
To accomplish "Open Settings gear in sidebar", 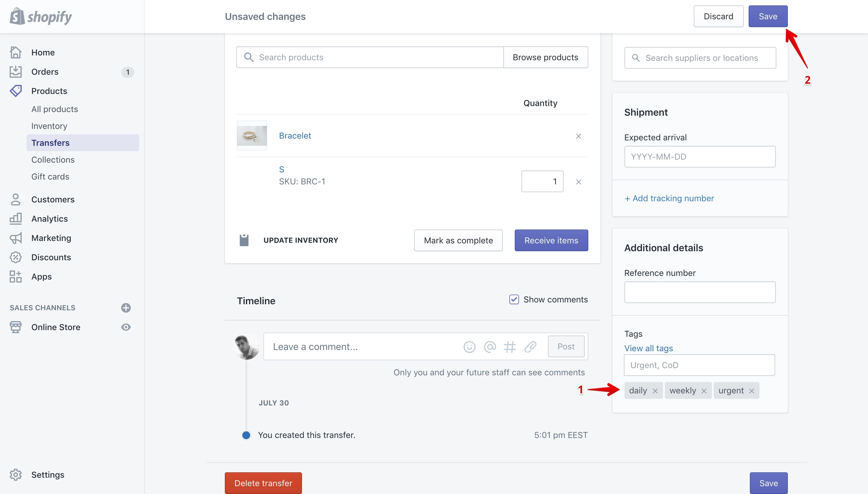I will [x=16, y=475].
